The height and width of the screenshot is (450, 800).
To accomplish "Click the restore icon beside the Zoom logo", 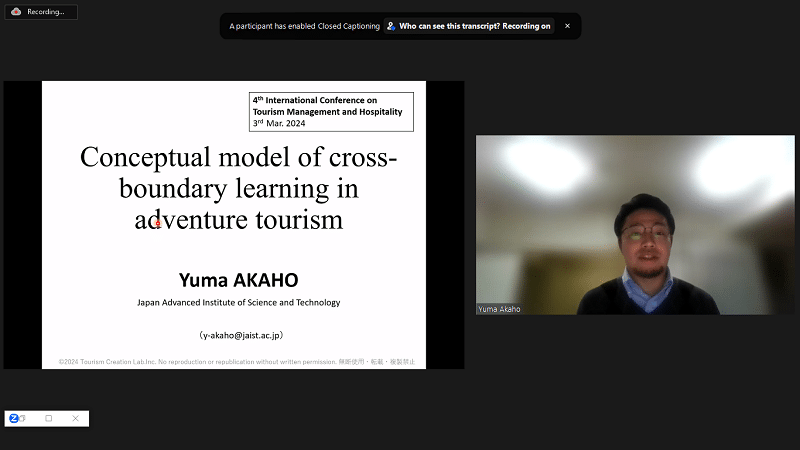I will coord(24,418).
